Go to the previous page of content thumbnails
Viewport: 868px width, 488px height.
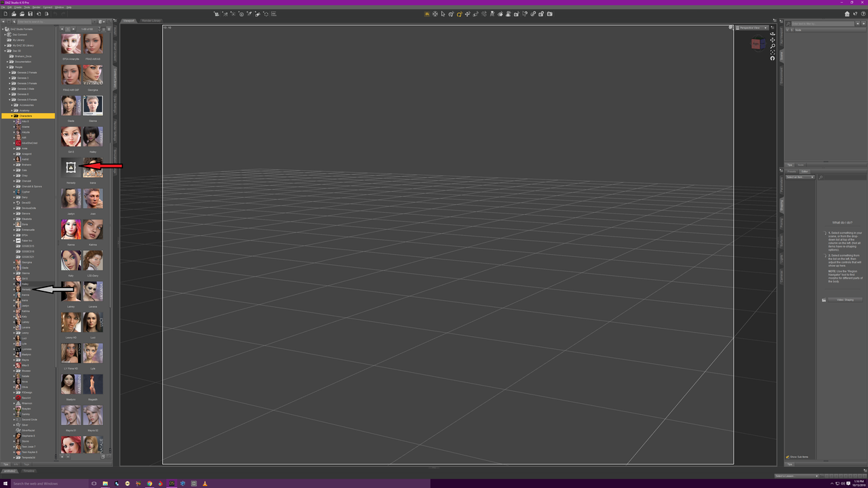pyautogui.click(x=62, y=29)
